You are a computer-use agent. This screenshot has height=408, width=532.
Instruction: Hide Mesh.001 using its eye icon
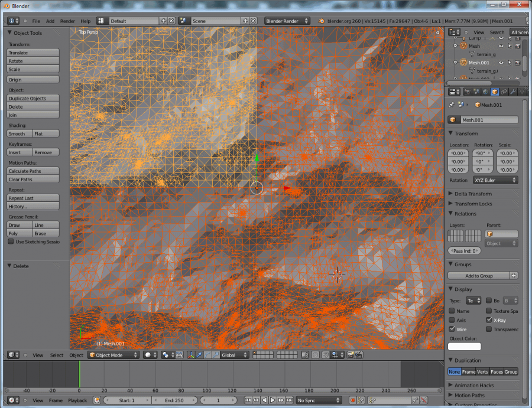point(501,62)
